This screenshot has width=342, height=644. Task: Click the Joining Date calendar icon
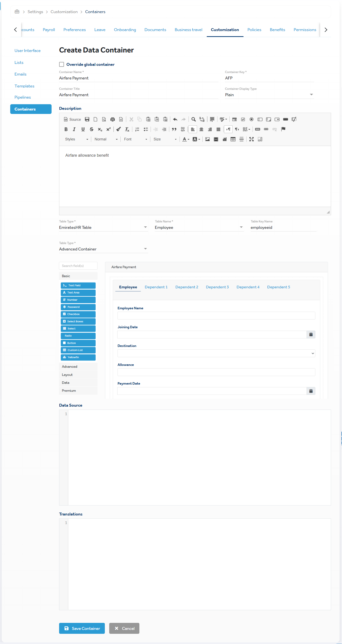[311, 335]
